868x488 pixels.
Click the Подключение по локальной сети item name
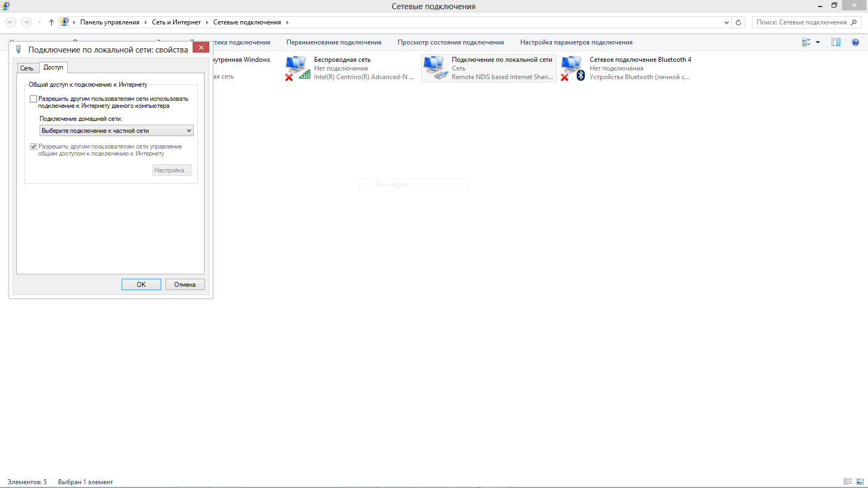click(x=502, y=60)
